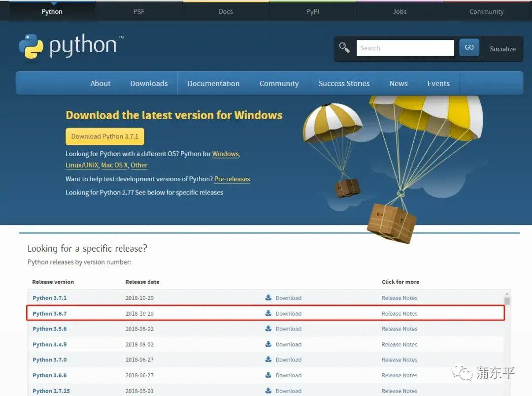Open the Python 3.7.0 release version link
Viewport: 532px width, 396px height.
50,360
